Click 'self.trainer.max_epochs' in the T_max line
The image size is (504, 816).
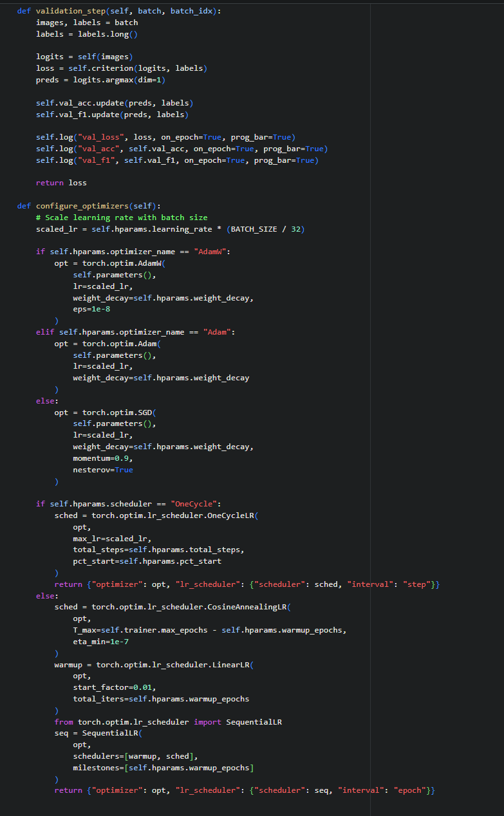157,630
